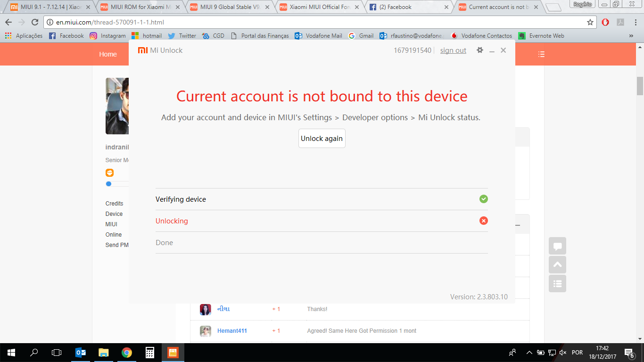Viewport: 644px width, 362px height.
Task: Click the orange medal badge under Senior Member
Action: tap(109, 173)
